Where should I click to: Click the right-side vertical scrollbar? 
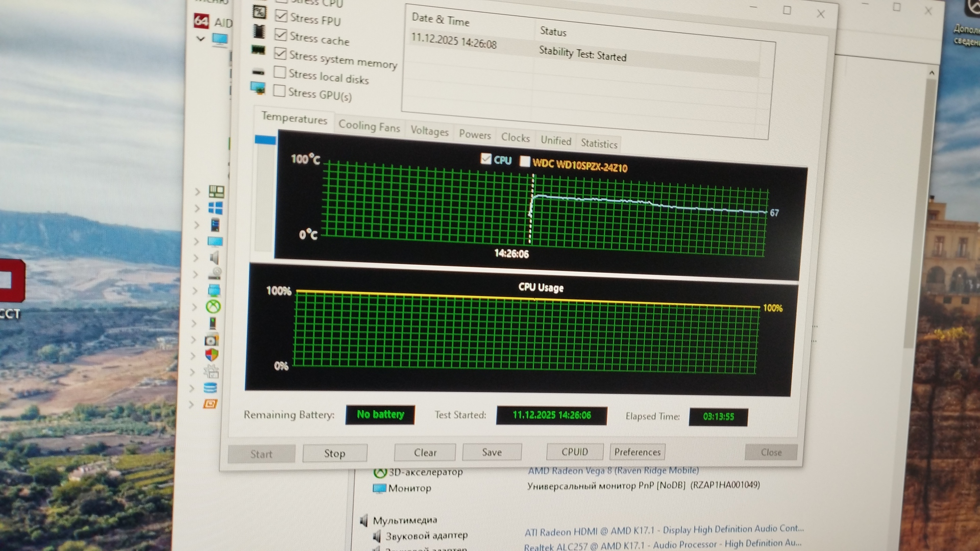[923, 204]
